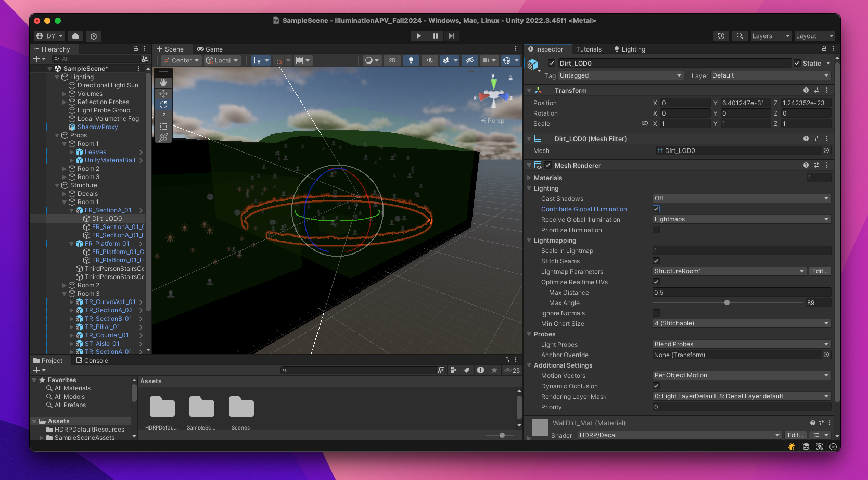Click Scale In Lightmap input field
The height and width of the screenshot is (480, 868).
click(742, 250)
